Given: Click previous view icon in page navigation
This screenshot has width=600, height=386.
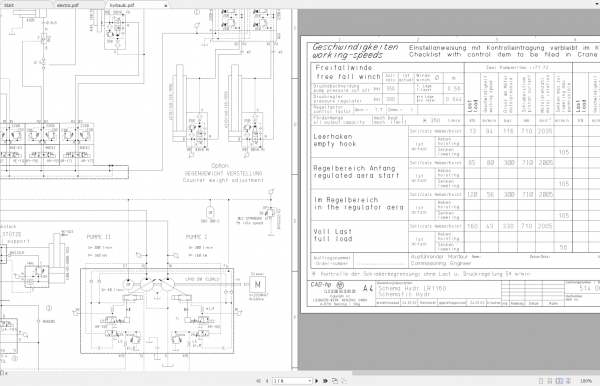Looking at the screenshot, I should pos(335,381).
